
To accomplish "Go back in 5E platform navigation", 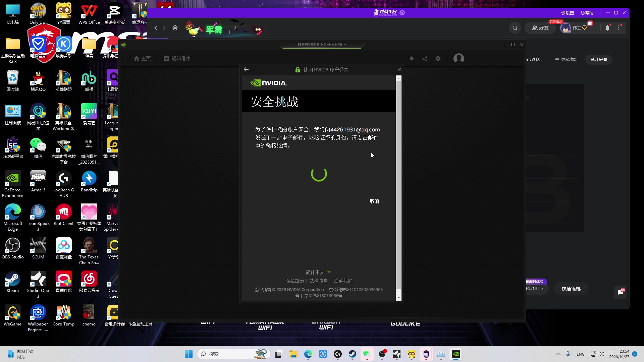I will tap(156, 28).
